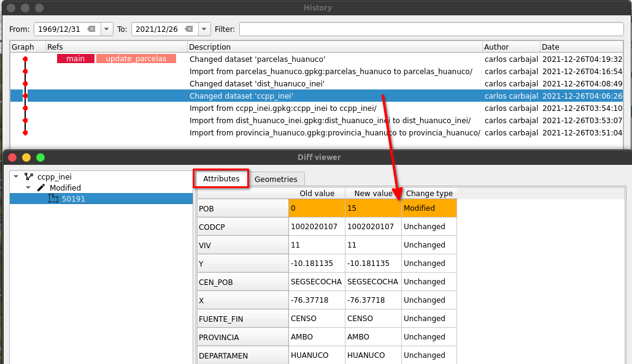Click the New value column header

(373, 193)
